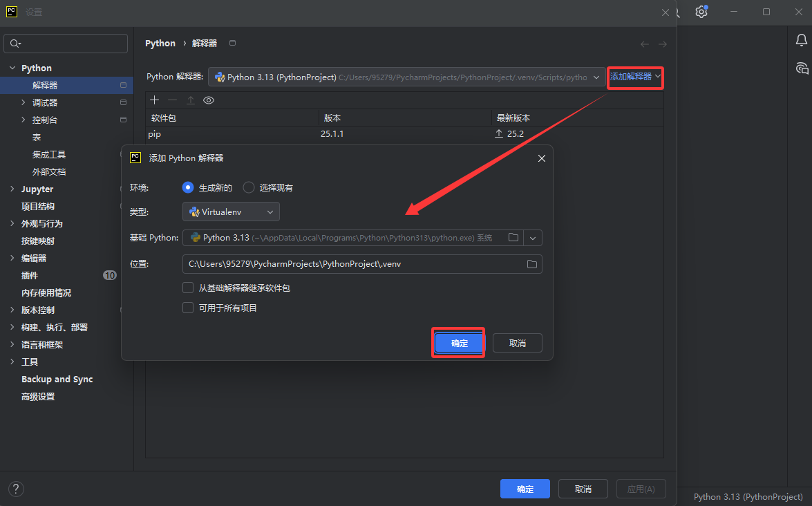Expand the 版本控制 tree node
The width and height of the screenshot is (812, 506).
12,310
